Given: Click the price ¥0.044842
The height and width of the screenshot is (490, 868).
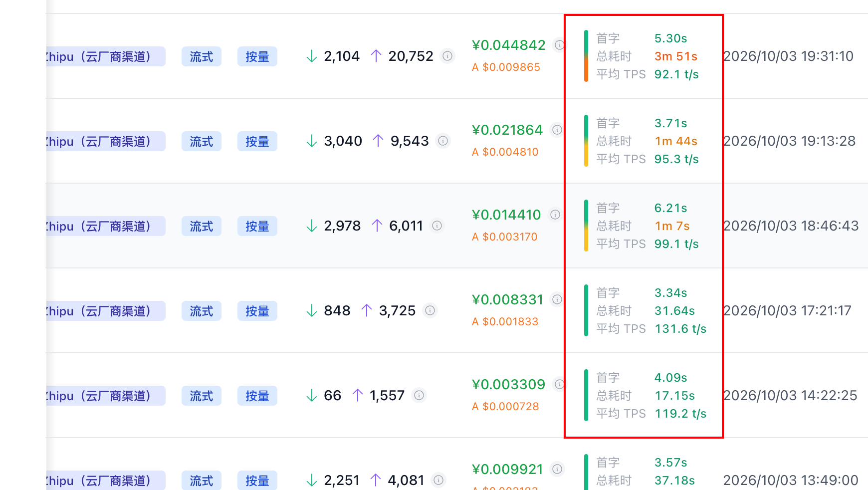Looking at the screenshot, I should coord(509,45).
